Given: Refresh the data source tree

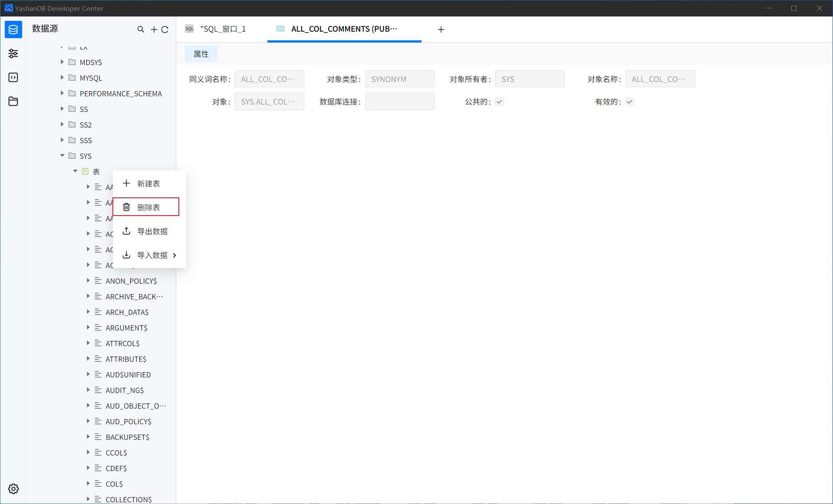Looking at the screenshot, I should tap(165, 29).
